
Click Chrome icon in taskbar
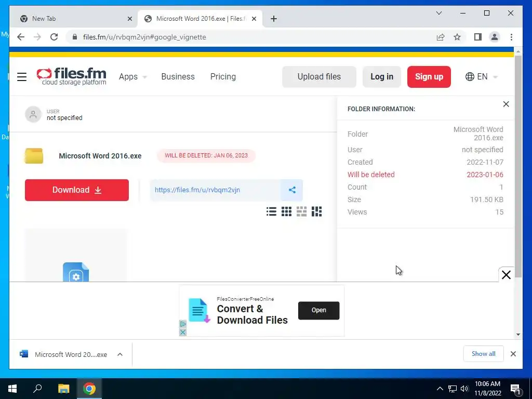click(89, 389)
